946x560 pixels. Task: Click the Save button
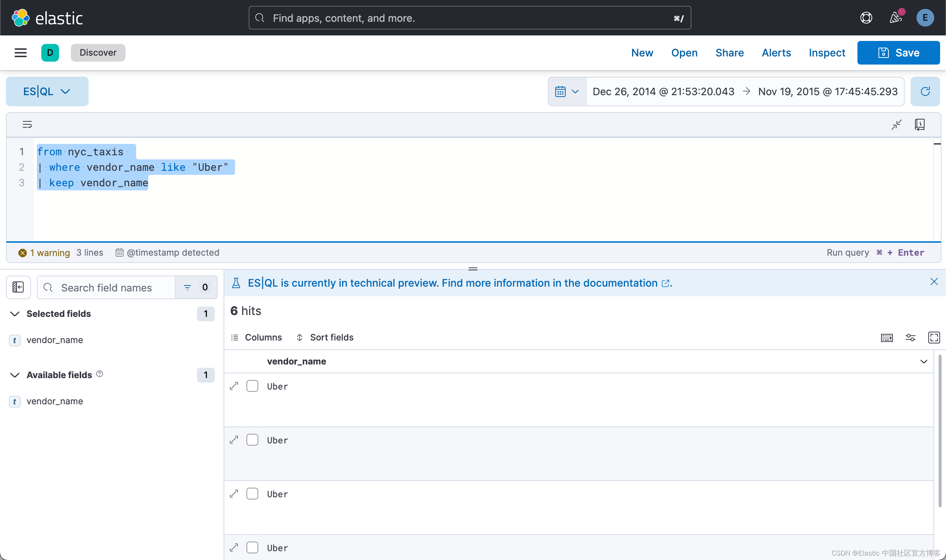(898, 53)
